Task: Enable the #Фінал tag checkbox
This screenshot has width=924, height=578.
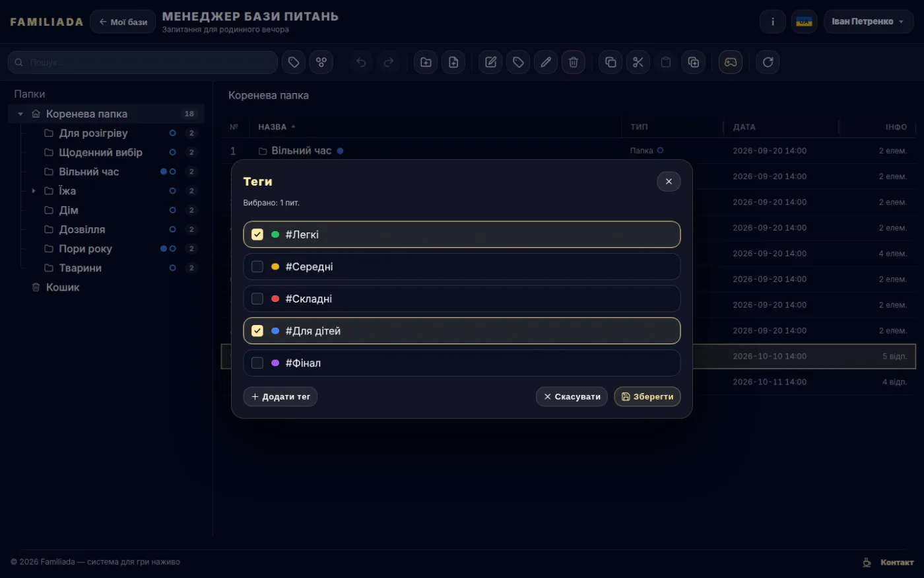Action: click(257, 363)
